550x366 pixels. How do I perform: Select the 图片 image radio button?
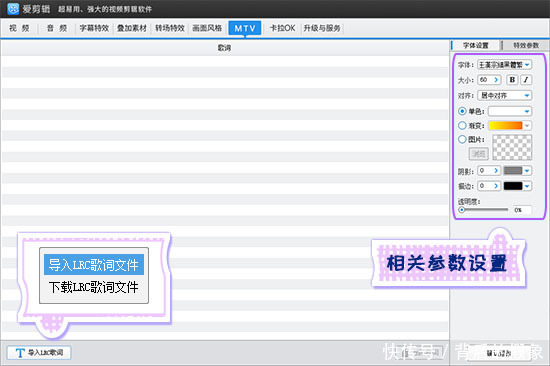[x=462, y=139]
